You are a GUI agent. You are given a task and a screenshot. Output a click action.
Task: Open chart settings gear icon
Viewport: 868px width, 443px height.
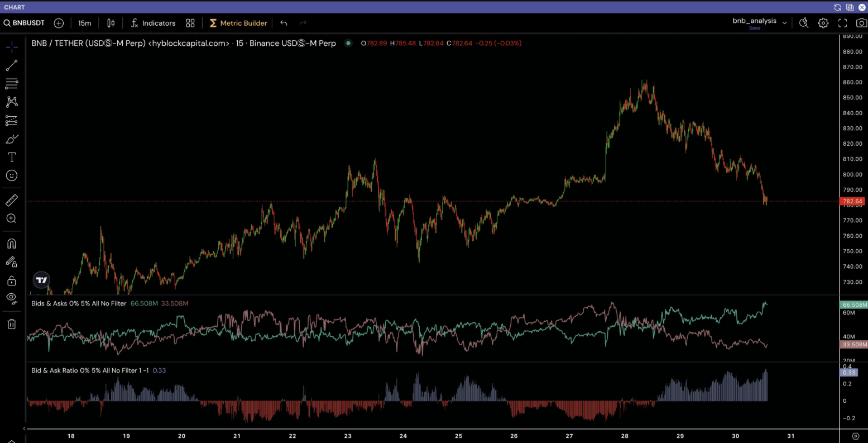tap(823, 23)
